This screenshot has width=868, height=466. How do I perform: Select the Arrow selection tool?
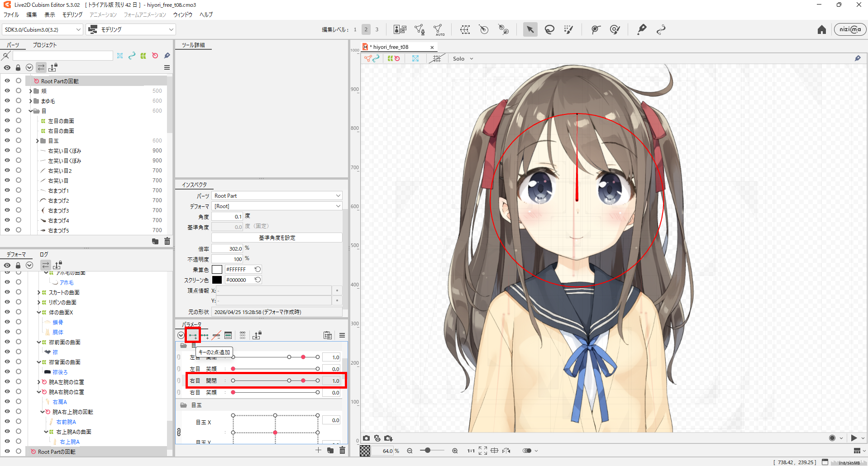530,30
